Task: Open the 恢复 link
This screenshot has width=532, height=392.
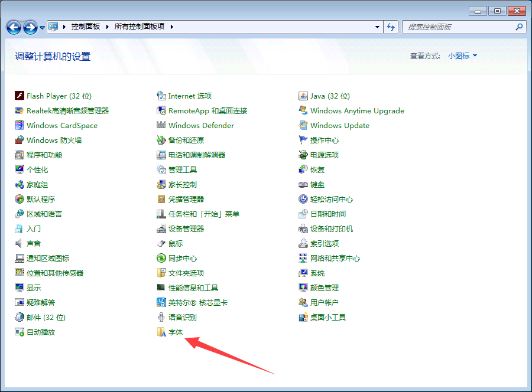Action: pyautogui.click(x=317, y=170)
